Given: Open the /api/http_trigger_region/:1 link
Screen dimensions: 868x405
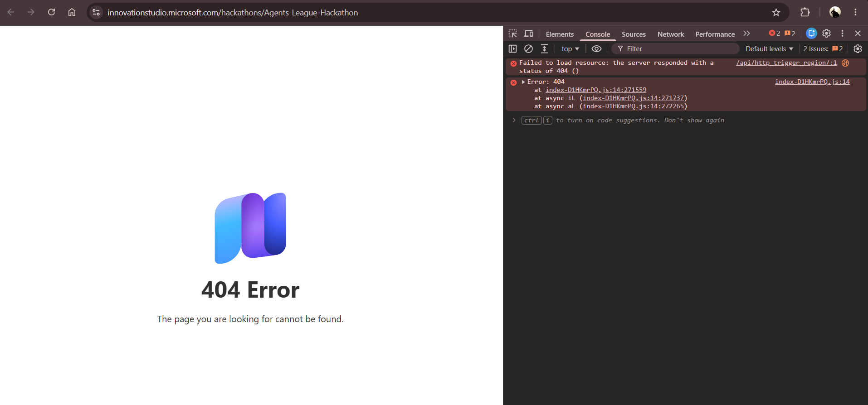Looking at the screenshot, I should pos(786,63).
